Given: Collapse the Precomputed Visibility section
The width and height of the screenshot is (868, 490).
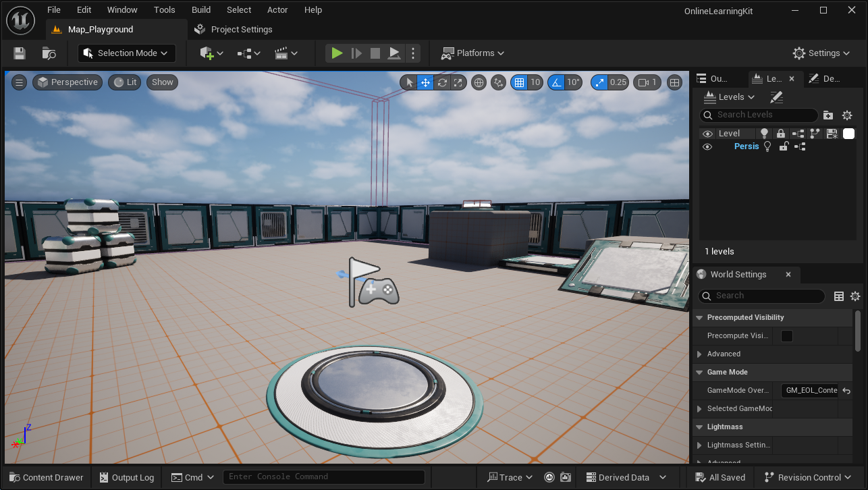Looking at the screenshot, I should point(699,317).
